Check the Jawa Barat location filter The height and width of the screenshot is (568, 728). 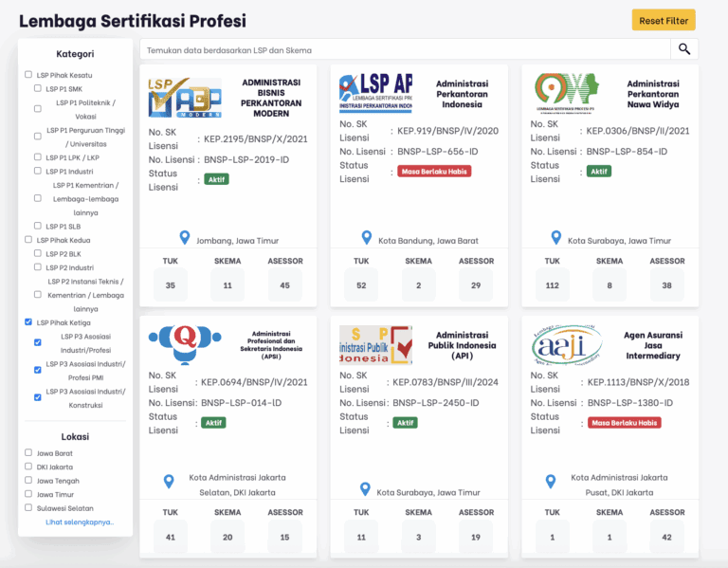coord(28,453)
